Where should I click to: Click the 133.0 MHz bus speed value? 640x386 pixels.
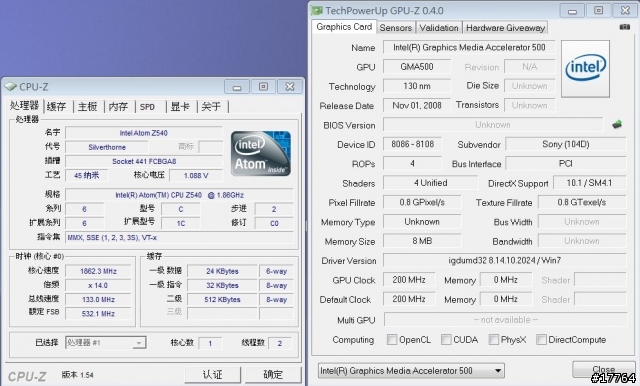(98, 299)
